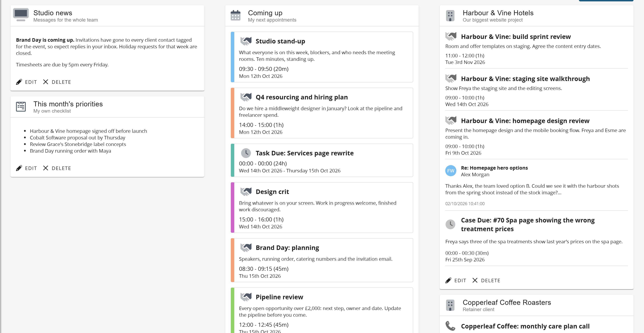
Task: Click the Copperleaf Coffee Roasters widget title
Action: (x=507, y=302)
